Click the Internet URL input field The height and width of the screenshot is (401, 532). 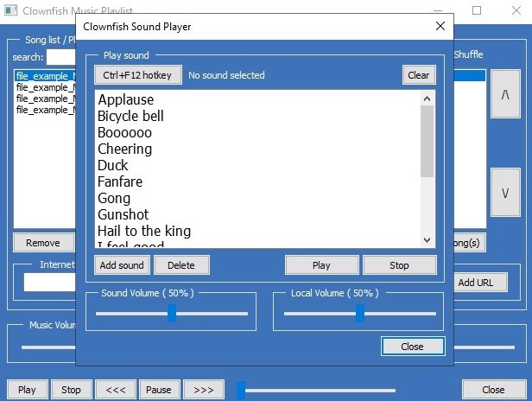coord(49,283)
